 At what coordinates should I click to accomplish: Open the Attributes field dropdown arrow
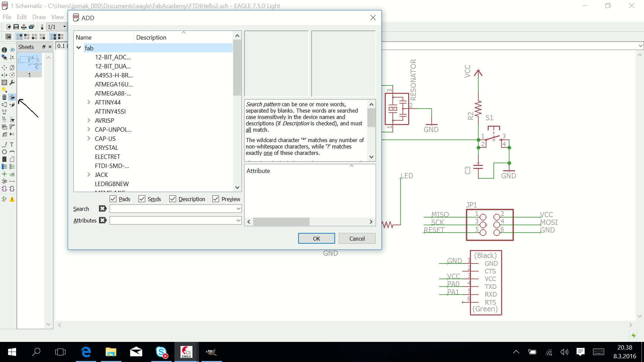click(x=238, y=220)
